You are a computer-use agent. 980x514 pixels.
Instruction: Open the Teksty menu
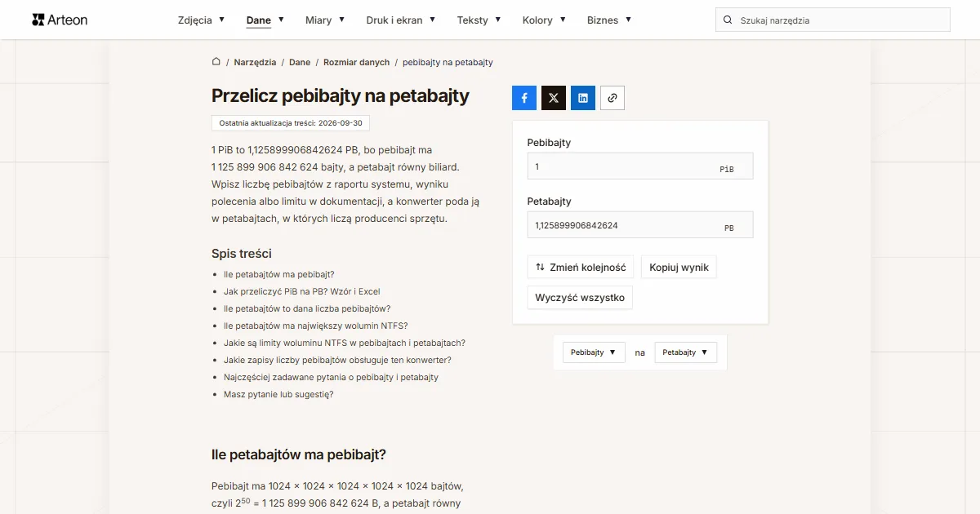479,20
